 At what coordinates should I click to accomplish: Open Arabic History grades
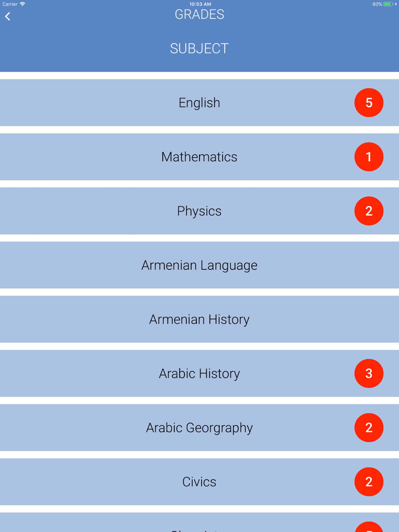(x=199, y=373)
